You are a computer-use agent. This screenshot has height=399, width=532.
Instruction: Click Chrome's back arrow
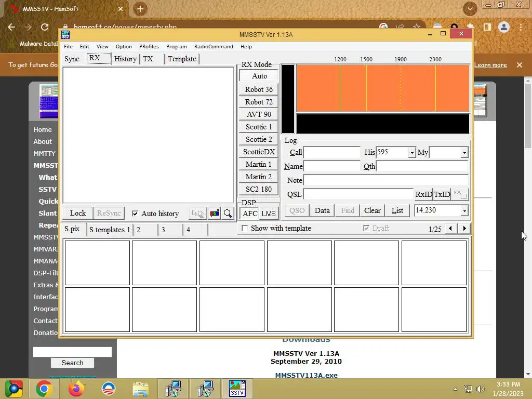[11, 27]
